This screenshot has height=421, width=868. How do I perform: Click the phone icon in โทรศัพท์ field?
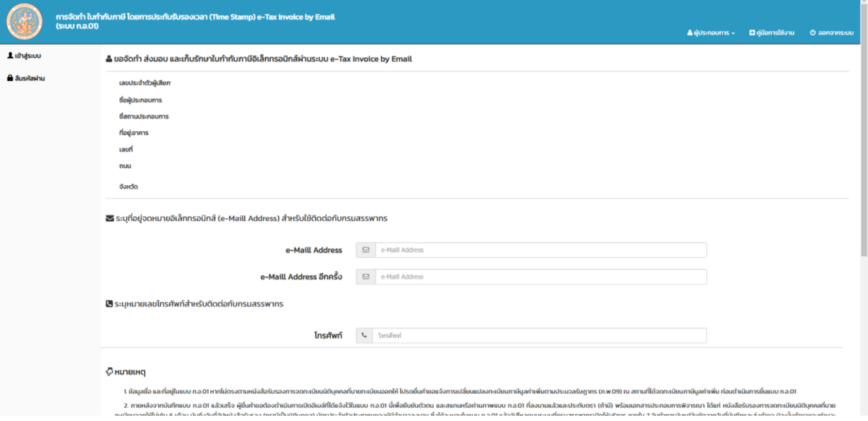[364, 335]
